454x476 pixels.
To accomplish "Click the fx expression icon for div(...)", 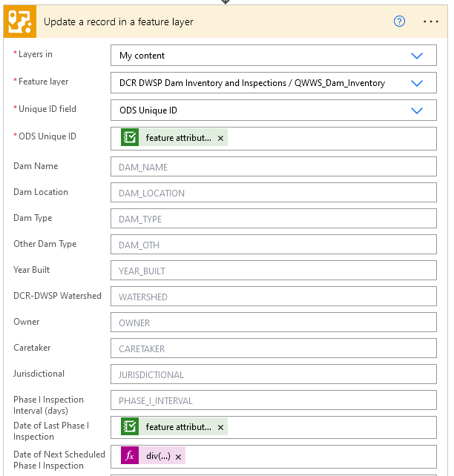I will (130, 456).
